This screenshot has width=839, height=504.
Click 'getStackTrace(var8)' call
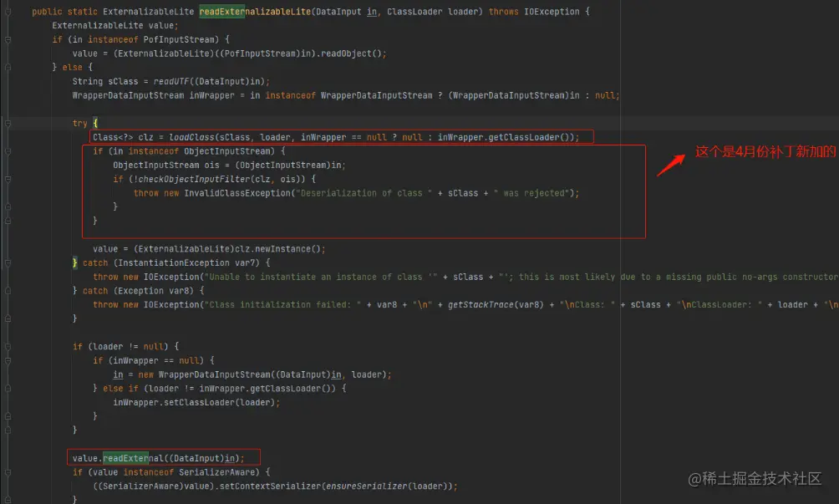pos(496,305)
